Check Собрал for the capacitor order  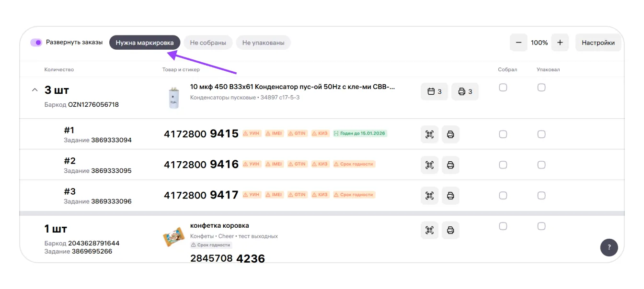point(503,88)
